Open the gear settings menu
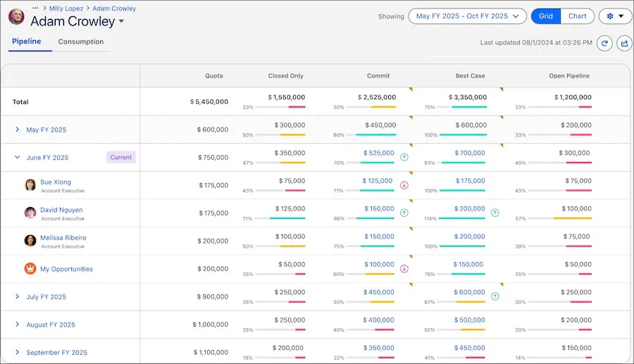Viewport: 634px width, 364px height. [x=615, y=16]
